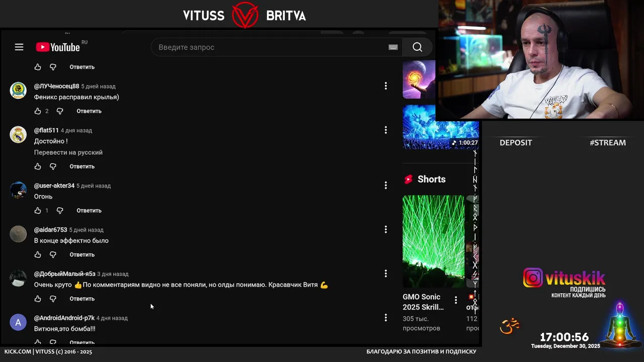Click the Shorts section header
The image size is (644, 362).
coord(425,179)
